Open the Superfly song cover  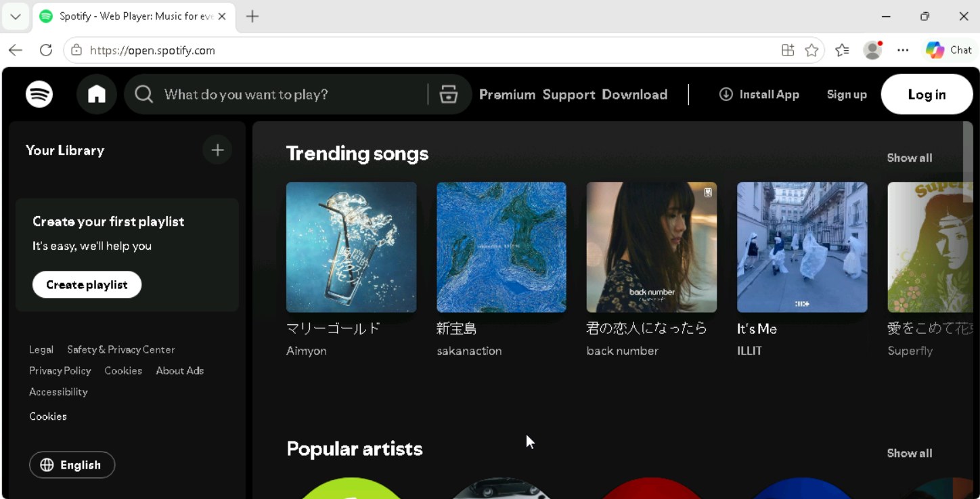coord(931,247)
